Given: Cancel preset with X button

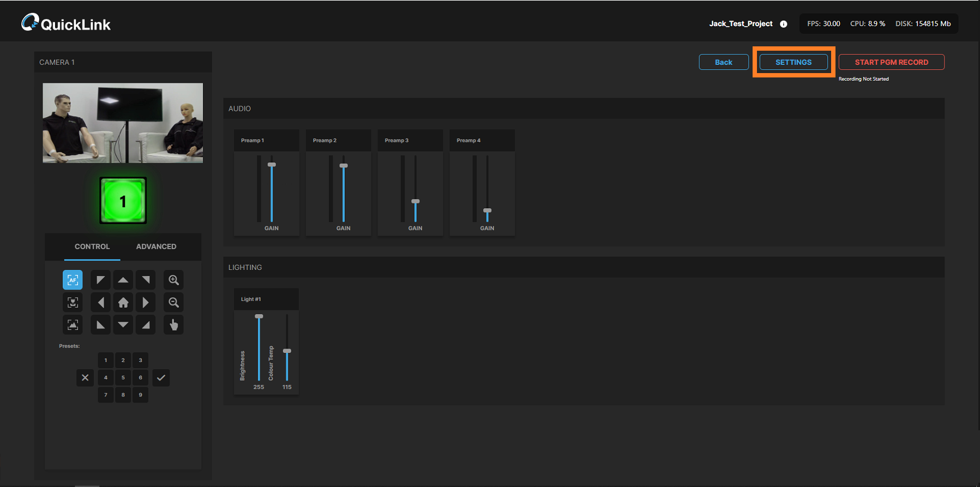Looking at the screenshot, I should pyautogui.click(x=85, y=377).
